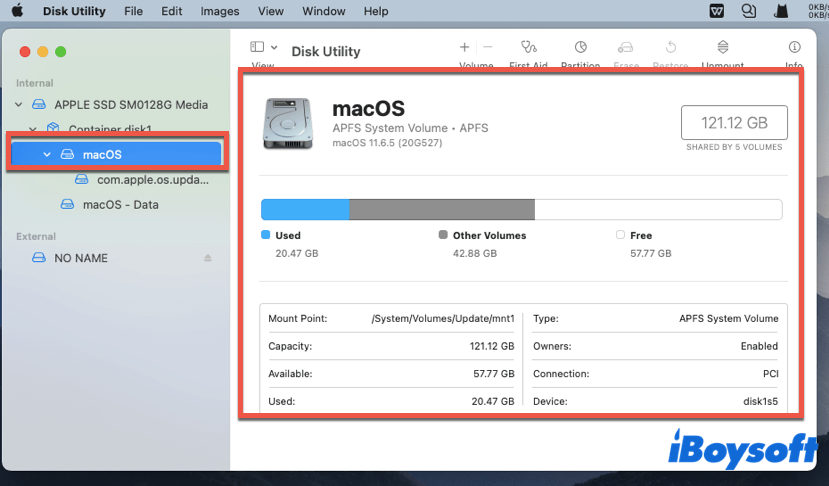829x486 pixels.
Task: Run First Aid stethoscope tool
Action: pos(528,47)
